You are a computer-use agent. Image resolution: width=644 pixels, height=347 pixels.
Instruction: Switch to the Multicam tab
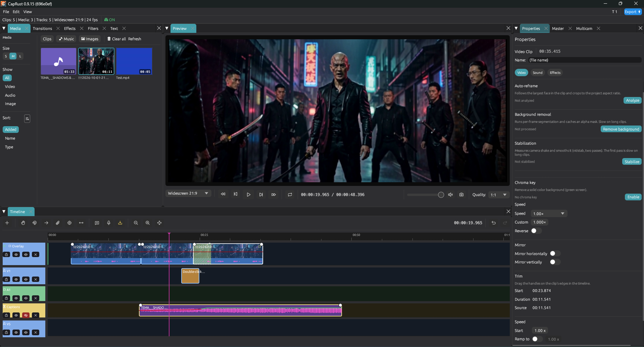(584, 29)
